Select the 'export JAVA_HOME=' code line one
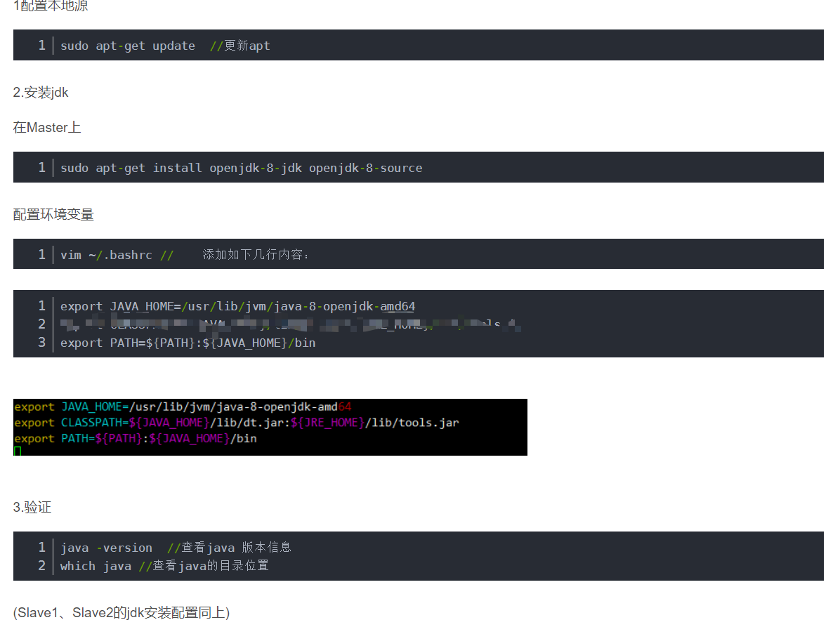 (238, 306)
